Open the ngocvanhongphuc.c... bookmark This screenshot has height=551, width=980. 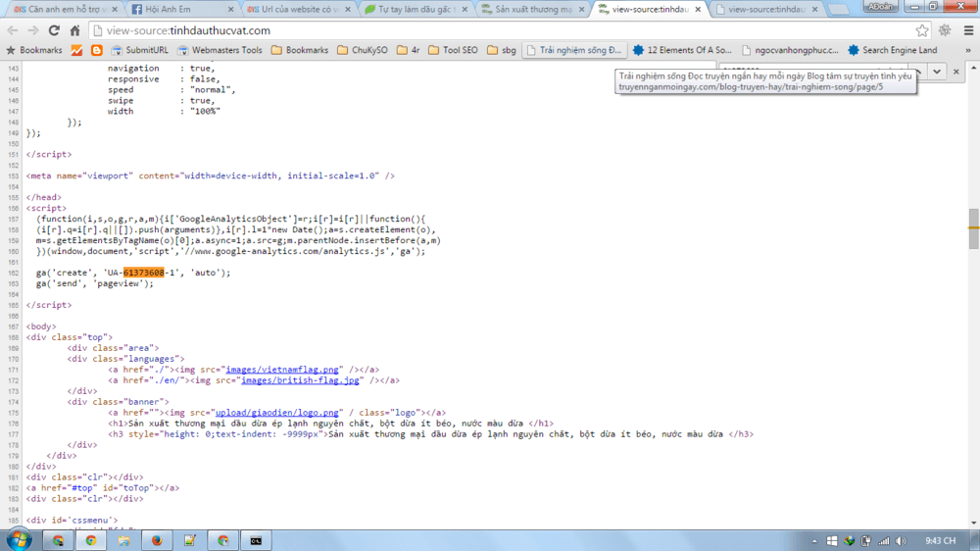pos(790,50)
